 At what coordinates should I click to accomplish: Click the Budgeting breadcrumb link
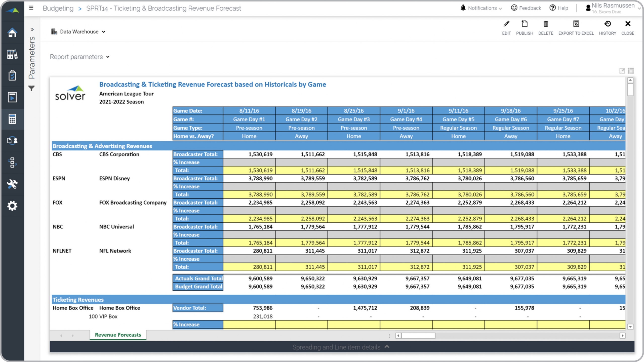pos(58,8)
